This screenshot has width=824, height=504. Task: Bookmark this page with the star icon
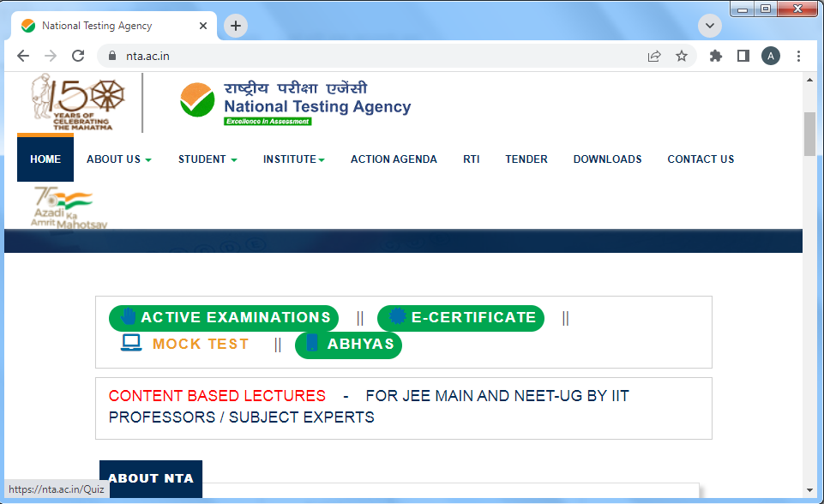pyautogui.click(x=682, y=56)
